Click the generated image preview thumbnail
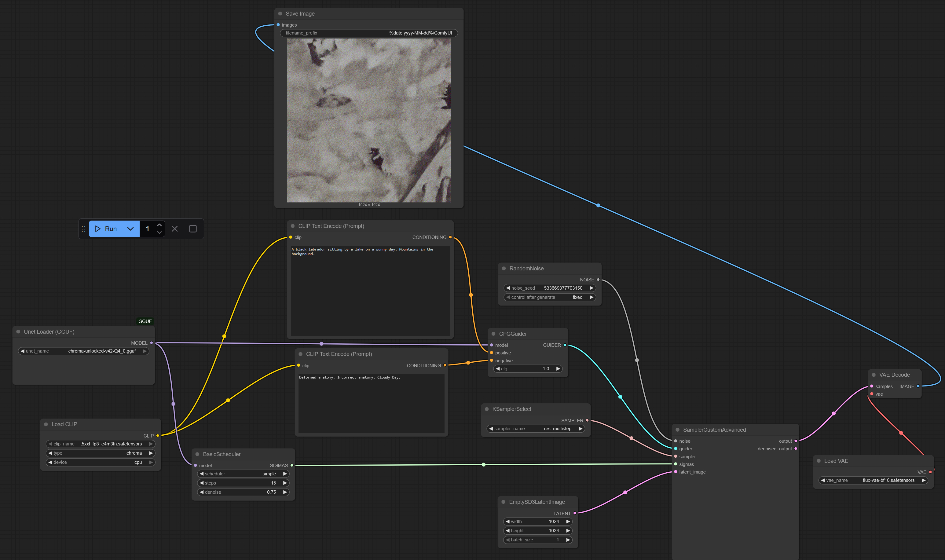 369,120
